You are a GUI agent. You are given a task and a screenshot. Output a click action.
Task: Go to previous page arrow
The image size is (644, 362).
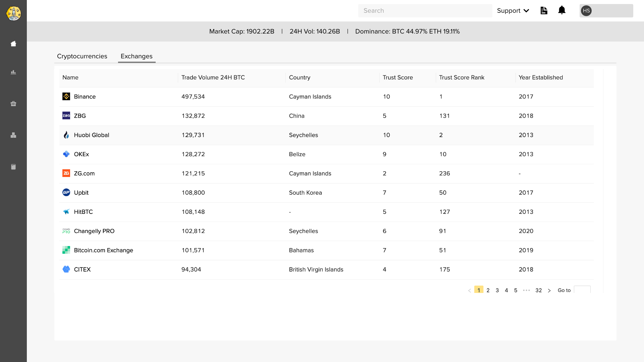pos(469,291)
